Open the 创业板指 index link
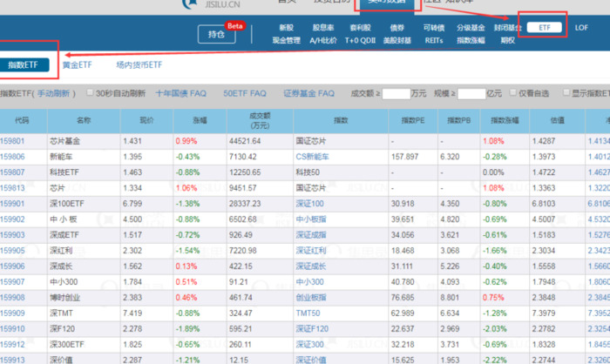 (x=311, y=298)
